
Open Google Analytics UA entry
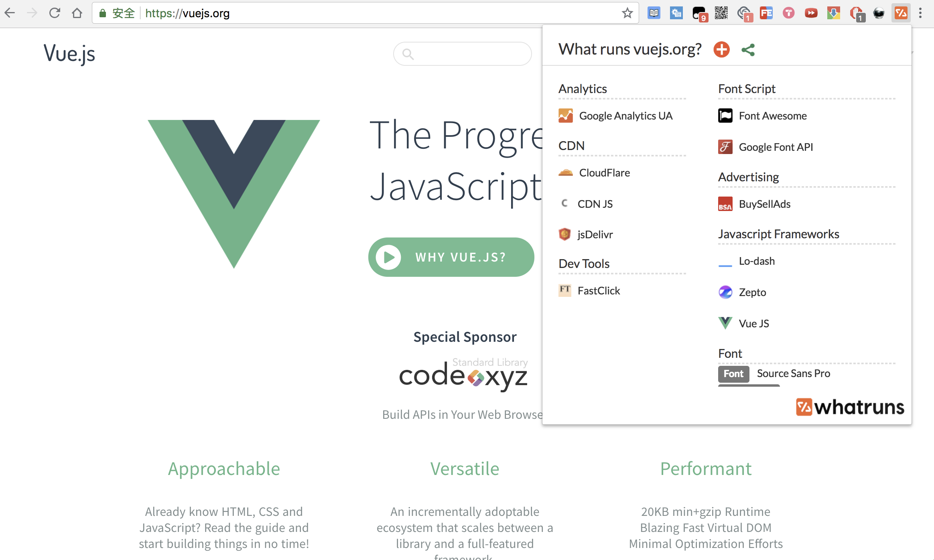(x=625, y=116)
